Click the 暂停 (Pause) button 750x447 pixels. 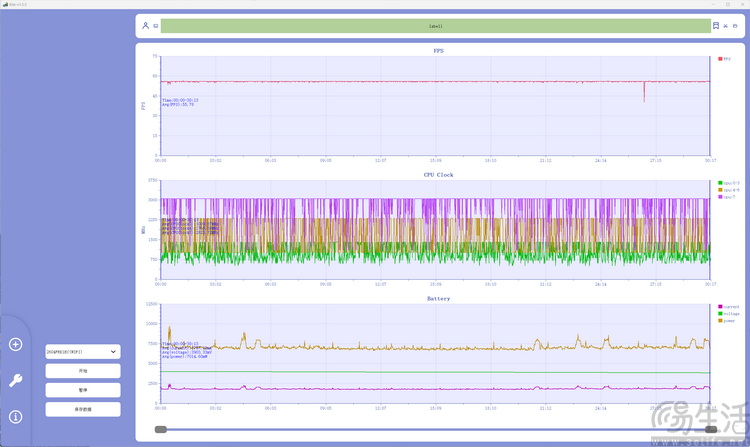point(82,390)
